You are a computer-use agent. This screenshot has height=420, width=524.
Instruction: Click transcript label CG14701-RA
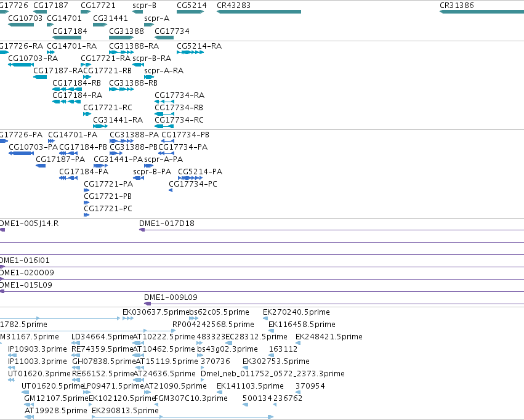click(x=72, y=46)
